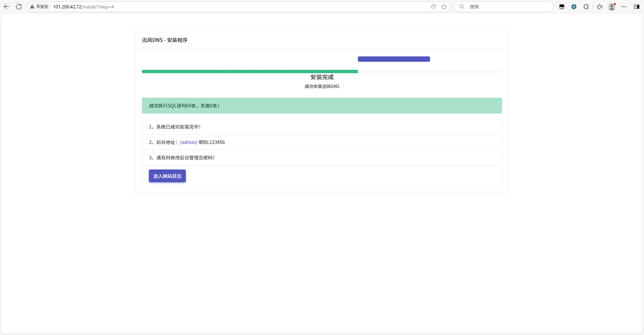This screenshot has width=644, height=335.
Task: Click the green striped installation progress bar
Action: [x=250, y=71]
